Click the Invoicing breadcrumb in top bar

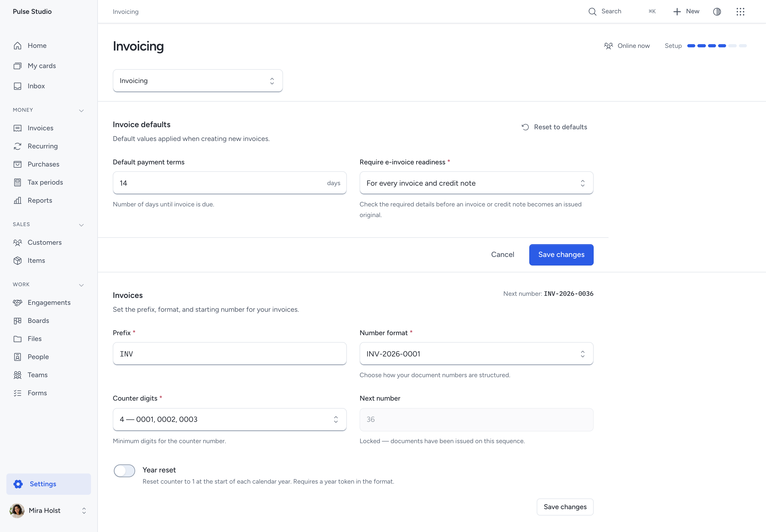pos(126,12)
